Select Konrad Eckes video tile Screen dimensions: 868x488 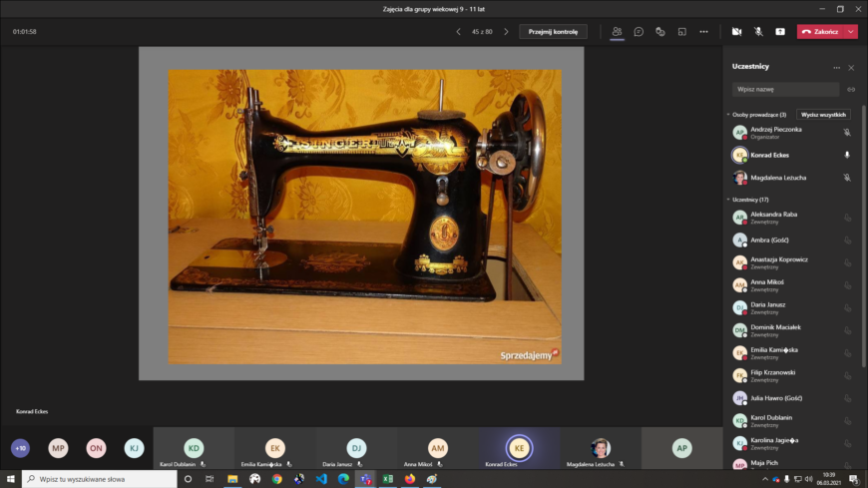tap(519, 448)
